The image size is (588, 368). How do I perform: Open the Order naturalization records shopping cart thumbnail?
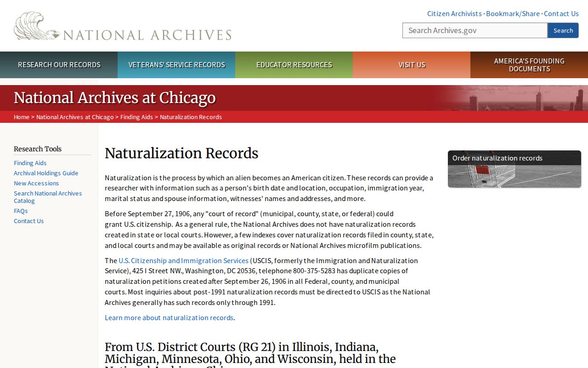(514, 169)
